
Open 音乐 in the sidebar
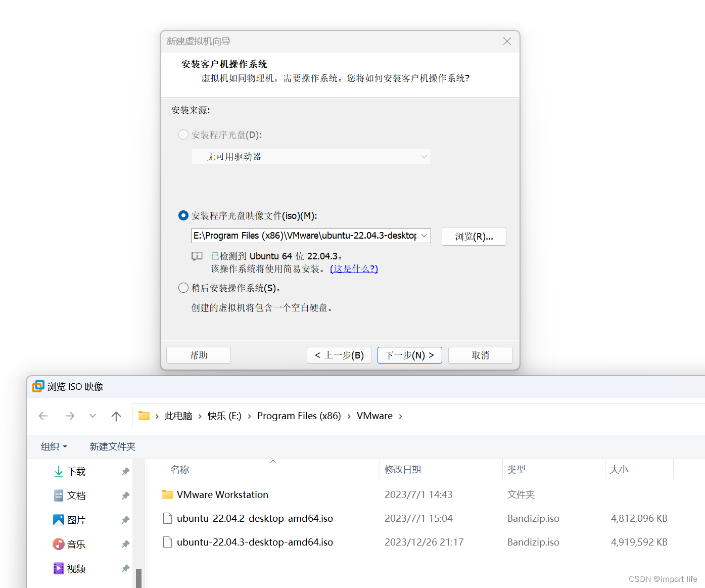[76, 544]
